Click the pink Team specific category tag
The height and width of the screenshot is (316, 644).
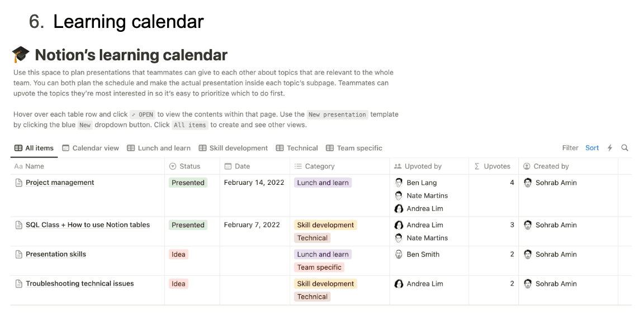(319, 267)
